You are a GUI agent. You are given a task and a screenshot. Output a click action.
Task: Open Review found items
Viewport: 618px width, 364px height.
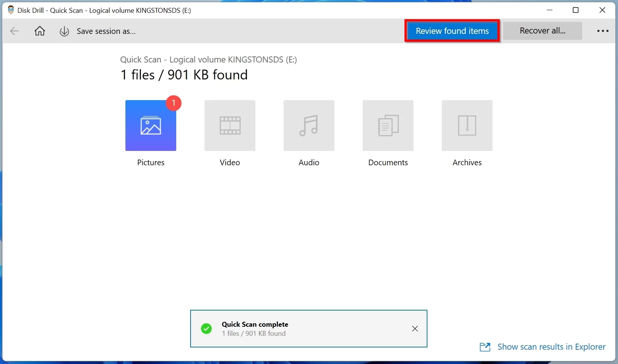[x=452, y=31]
